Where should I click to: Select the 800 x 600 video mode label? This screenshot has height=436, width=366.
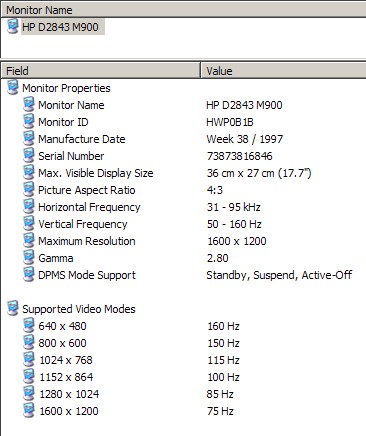coord(62,343)
